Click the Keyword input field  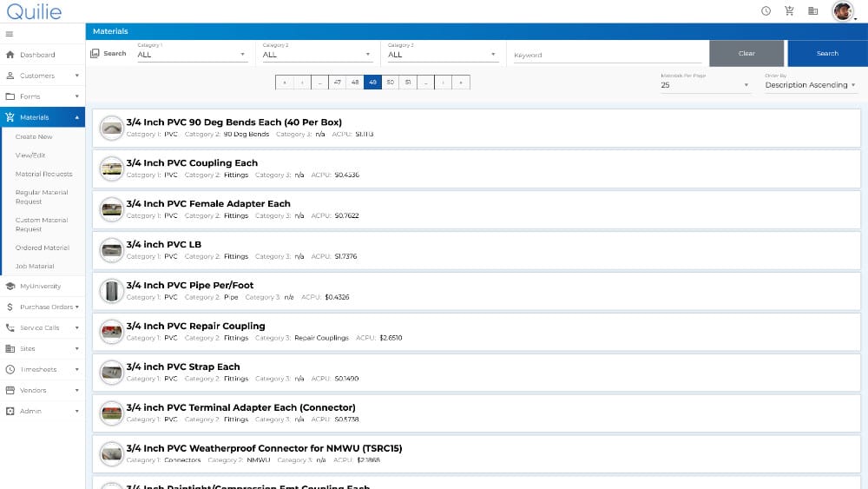(x=608, y=55)
